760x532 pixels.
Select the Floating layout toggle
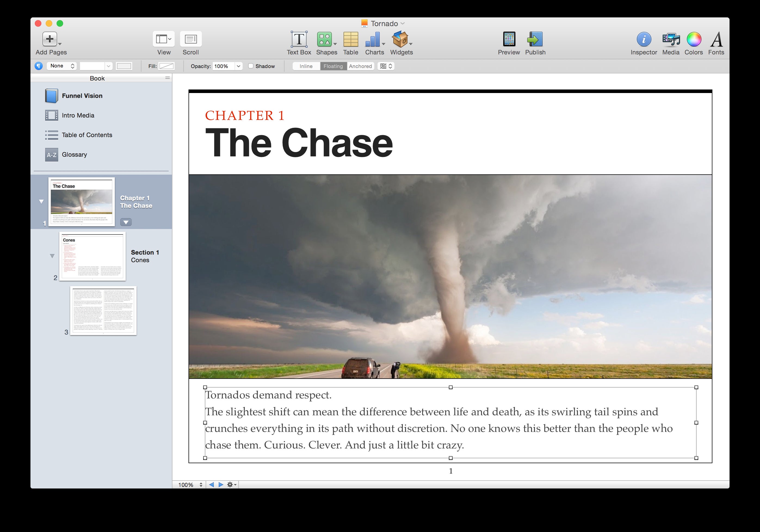[x=332, y=66]
